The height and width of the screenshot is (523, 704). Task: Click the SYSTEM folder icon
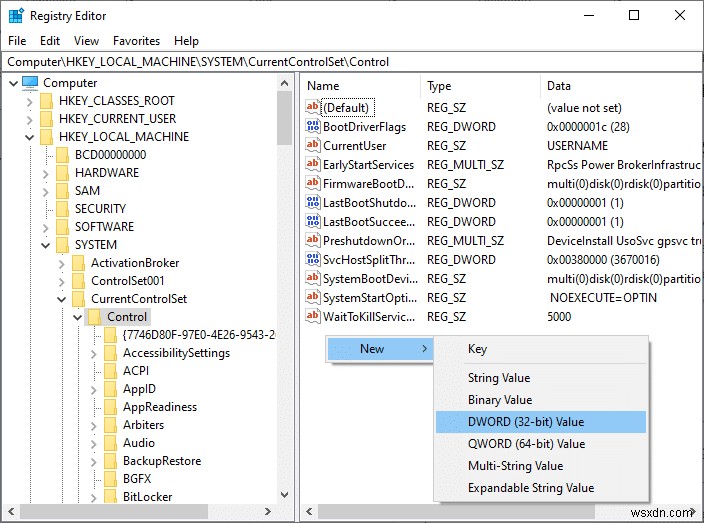coord(62,245)
